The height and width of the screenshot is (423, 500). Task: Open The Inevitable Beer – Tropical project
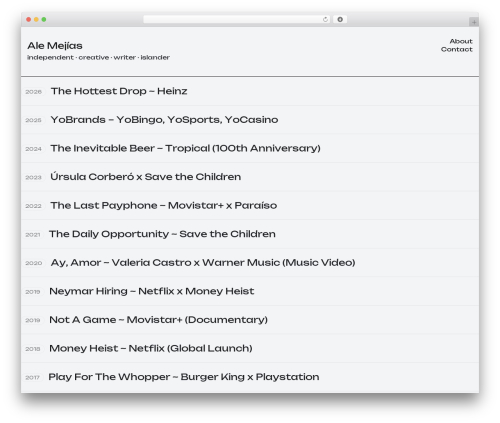tap(186, 148)
